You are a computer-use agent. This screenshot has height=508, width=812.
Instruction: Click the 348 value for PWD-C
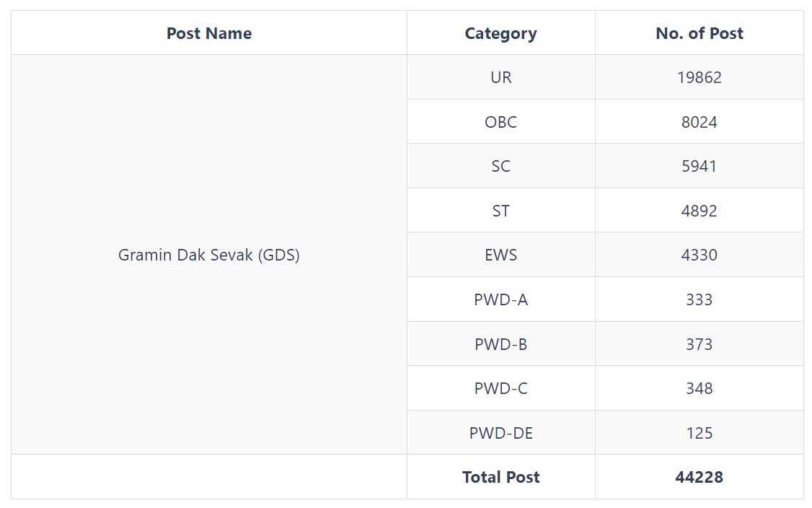click(x=699, y=388)
